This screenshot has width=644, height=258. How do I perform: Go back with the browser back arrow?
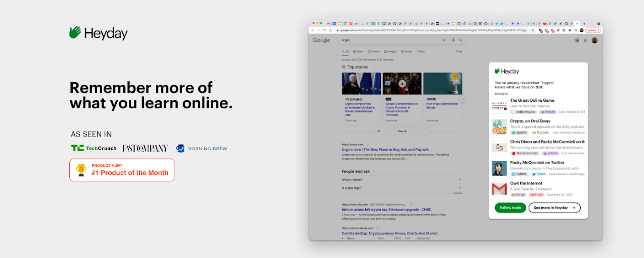point(312,30)
